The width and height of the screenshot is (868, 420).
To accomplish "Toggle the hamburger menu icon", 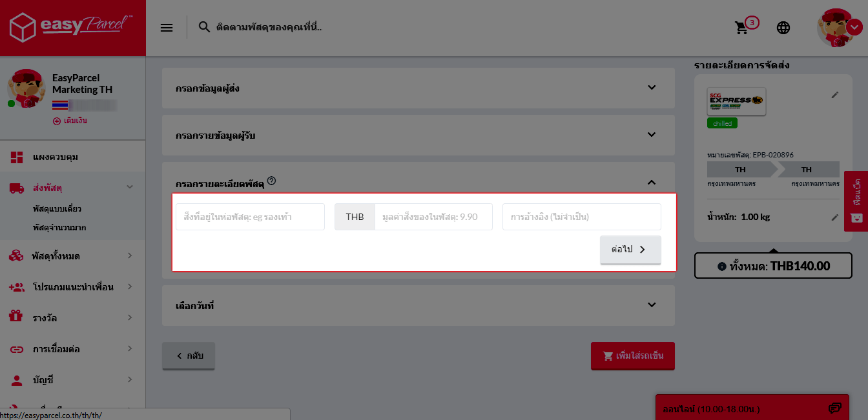I will coord(167,28).
